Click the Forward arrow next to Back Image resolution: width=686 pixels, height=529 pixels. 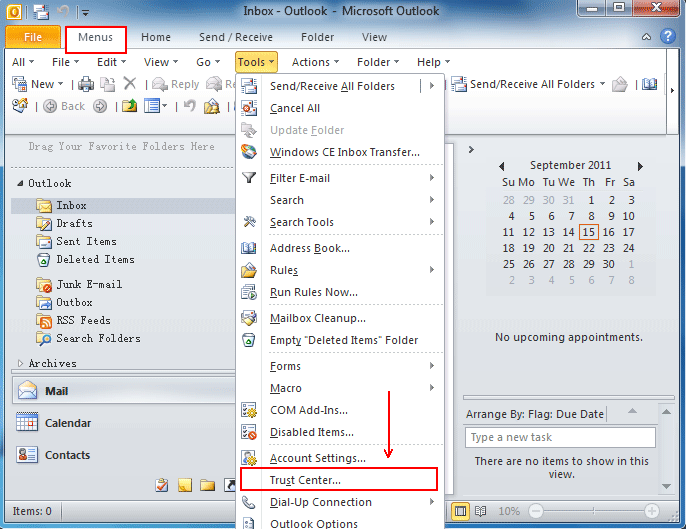coord(100,106)
